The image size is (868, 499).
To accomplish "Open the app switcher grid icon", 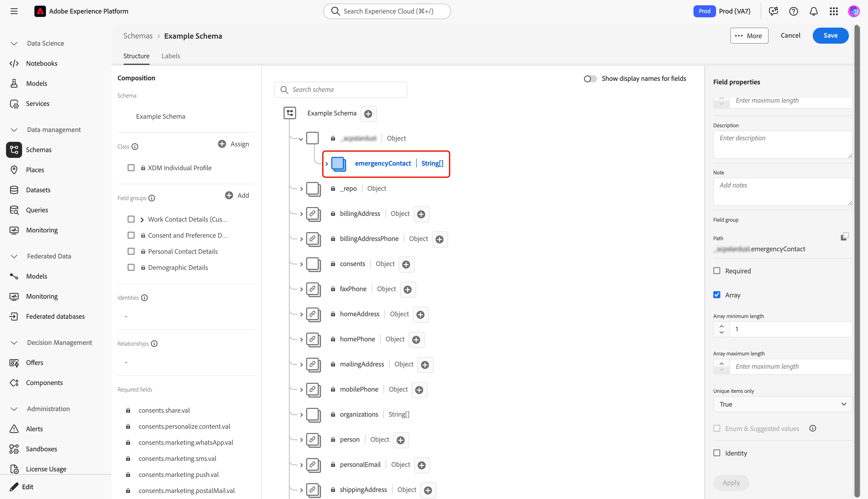I will (834, 11).
